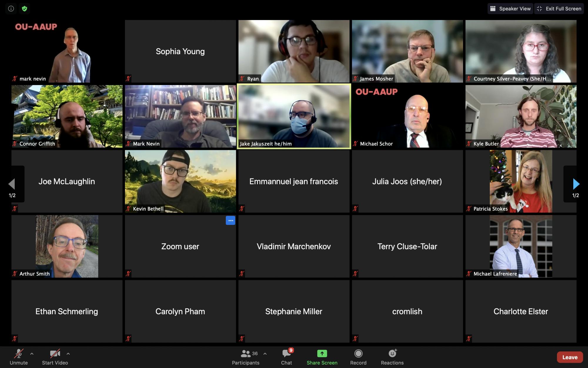The width and height of the screenshot is (588, 368).
Task: Select Jake Jakuszeit's video tile
Action: point(294,116)
